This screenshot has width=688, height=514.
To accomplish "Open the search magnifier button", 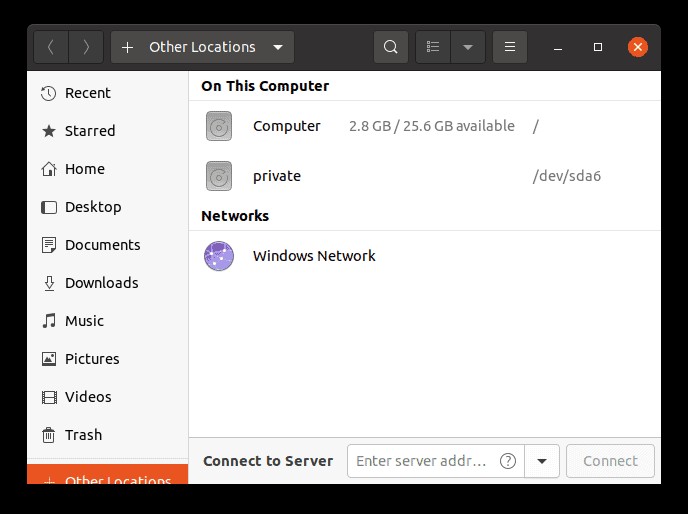I will pos(391,47).
